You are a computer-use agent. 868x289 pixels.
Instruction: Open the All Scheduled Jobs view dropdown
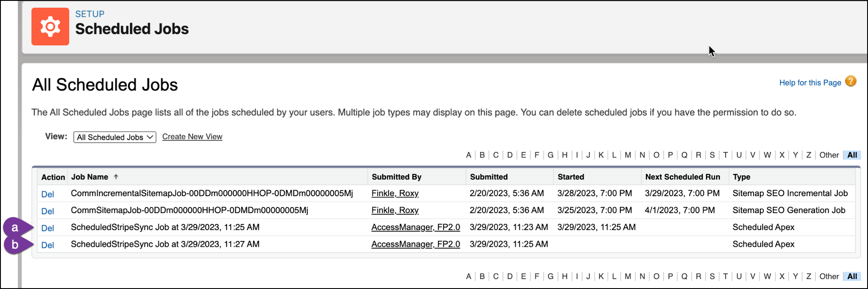point(115,137)
